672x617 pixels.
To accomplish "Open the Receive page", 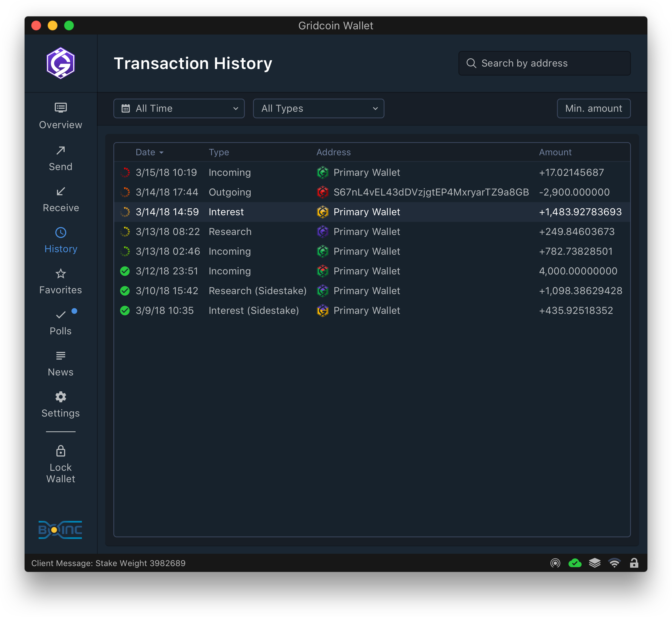I will (x=61, y=199).
